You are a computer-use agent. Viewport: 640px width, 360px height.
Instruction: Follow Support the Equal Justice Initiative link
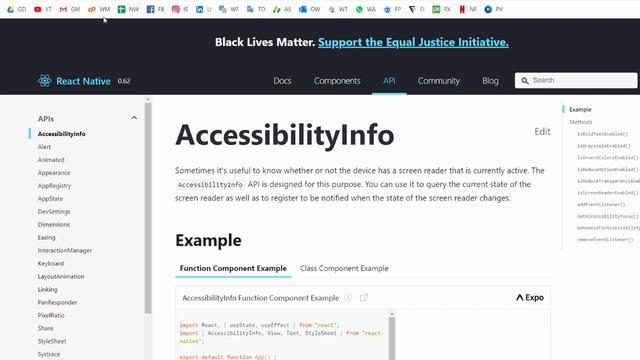coord(413,42)
